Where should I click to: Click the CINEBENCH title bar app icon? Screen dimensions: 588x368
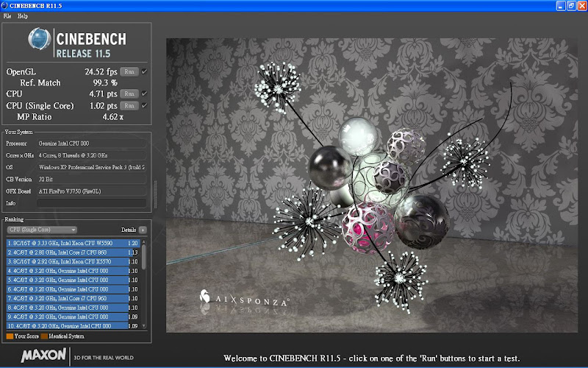point(4,6)
